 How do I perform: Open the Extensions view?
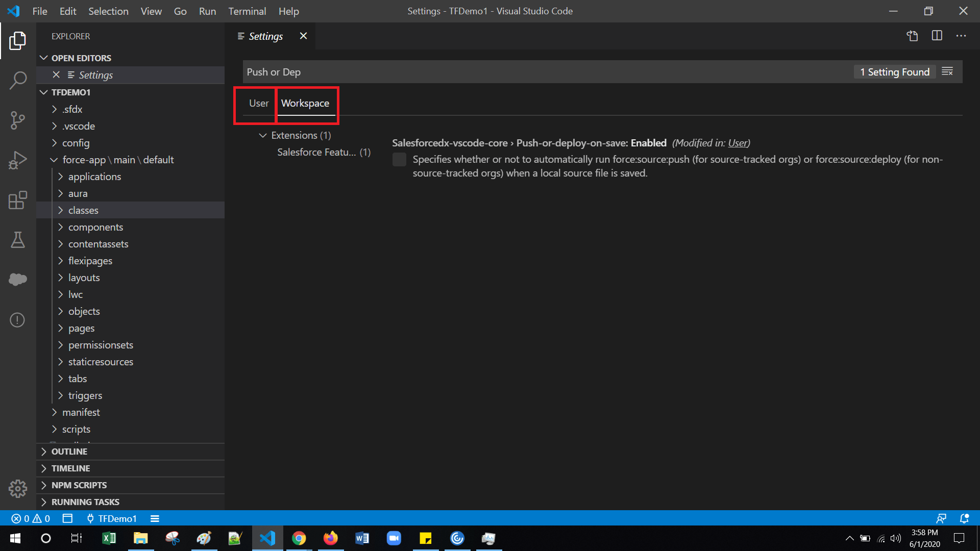point(18,201)
